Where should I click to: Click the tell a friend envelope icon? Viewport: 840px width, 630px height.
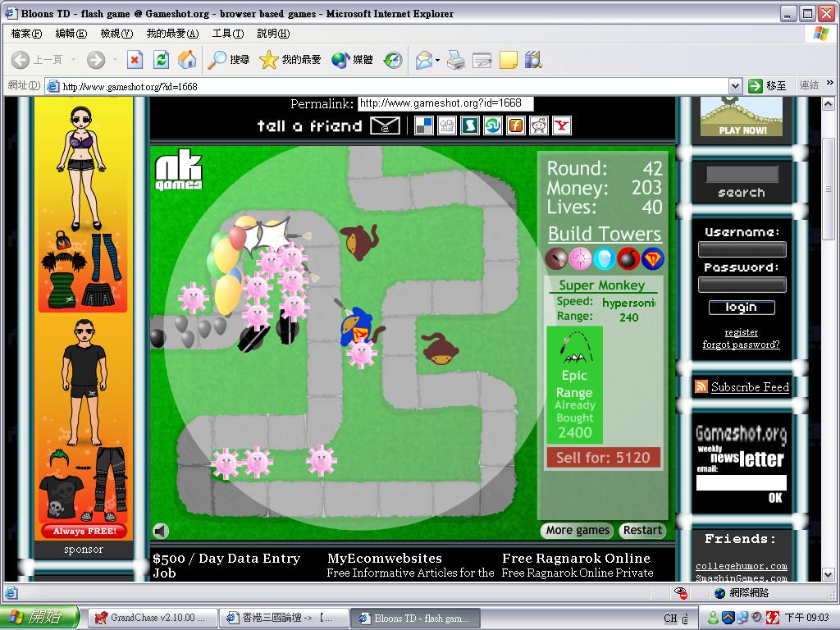pyautogui.click(x=386, y=126)
